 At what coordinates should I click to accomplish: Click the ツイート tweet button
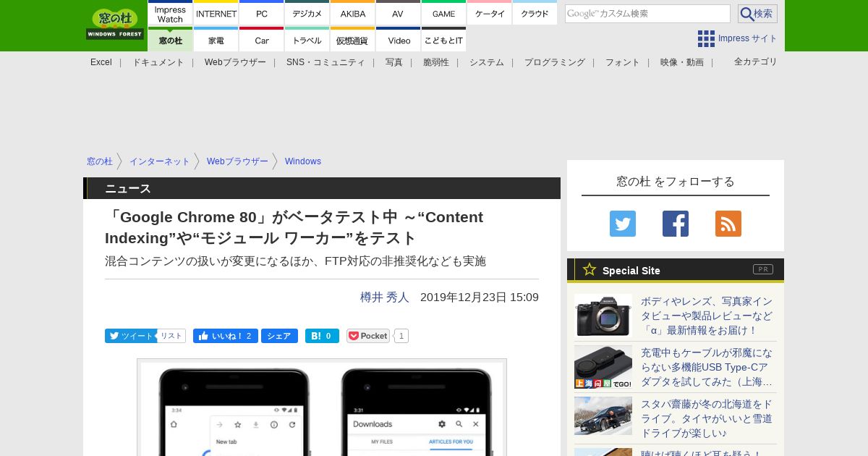click(131, 336)
